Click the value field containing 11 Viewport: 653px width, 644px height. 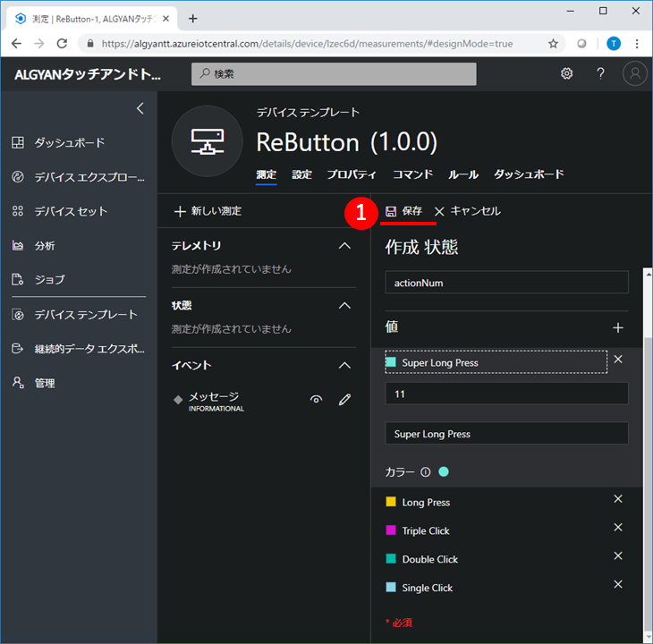(506, 394)
